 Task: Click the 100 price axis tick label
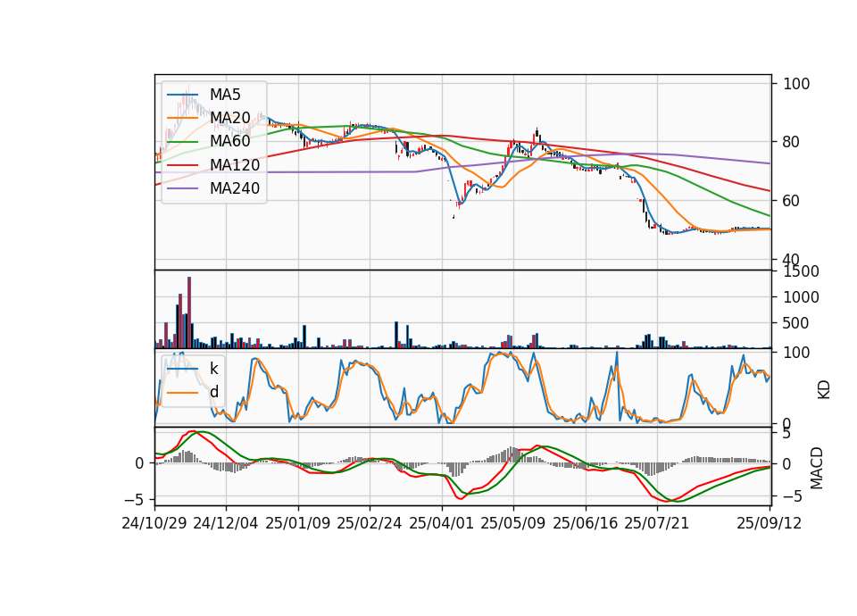point(796,84)
